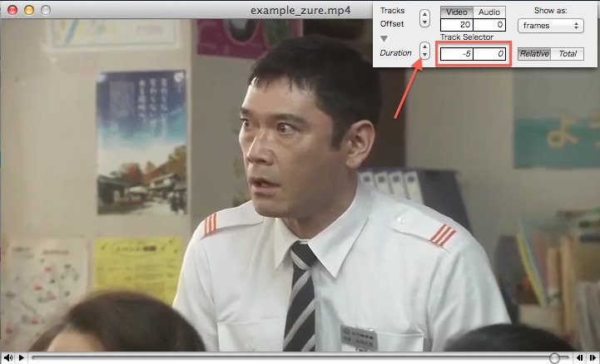Switch to Total display mode
The height and width of the screenshot is (364, 600).
coord(568,54)
